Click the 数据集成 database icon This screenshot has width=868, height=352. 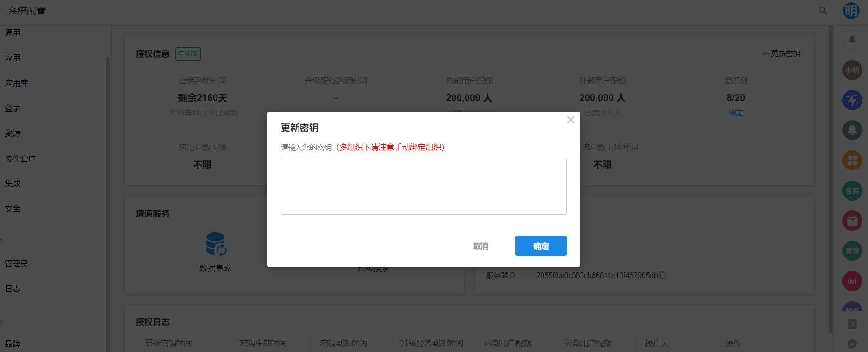tap(216, 244)
